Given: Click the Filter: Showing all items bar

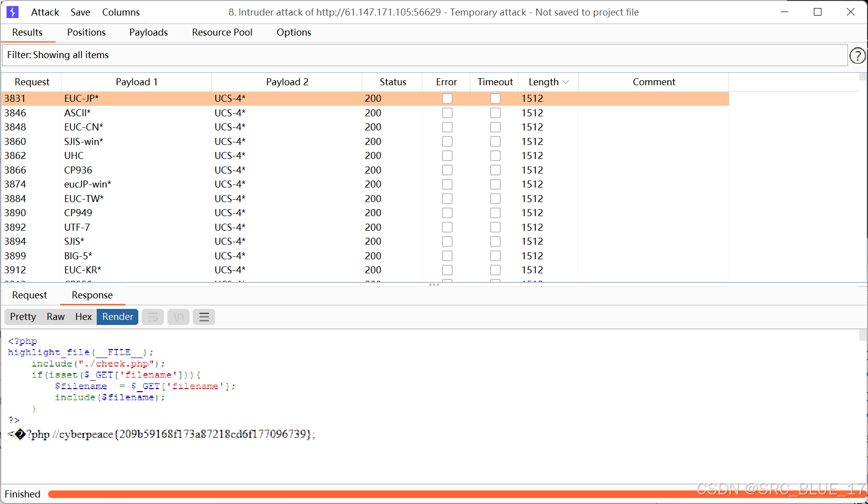Looking at the screenshot, I should coord(425,55).
